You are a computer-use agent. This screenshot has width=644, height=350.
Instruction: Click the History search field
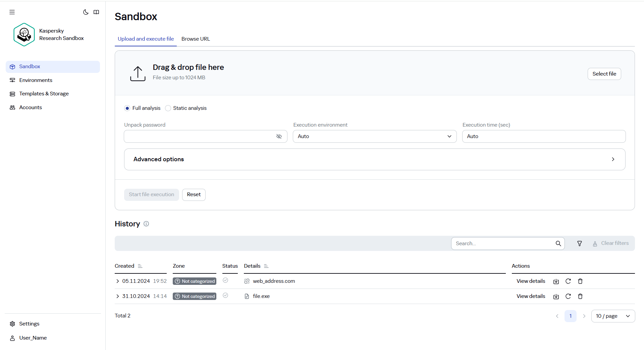(503, 244)
